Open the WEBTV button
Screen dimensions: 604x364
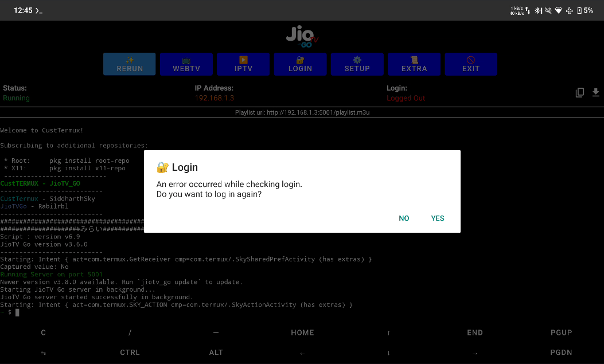coord(186,64)
